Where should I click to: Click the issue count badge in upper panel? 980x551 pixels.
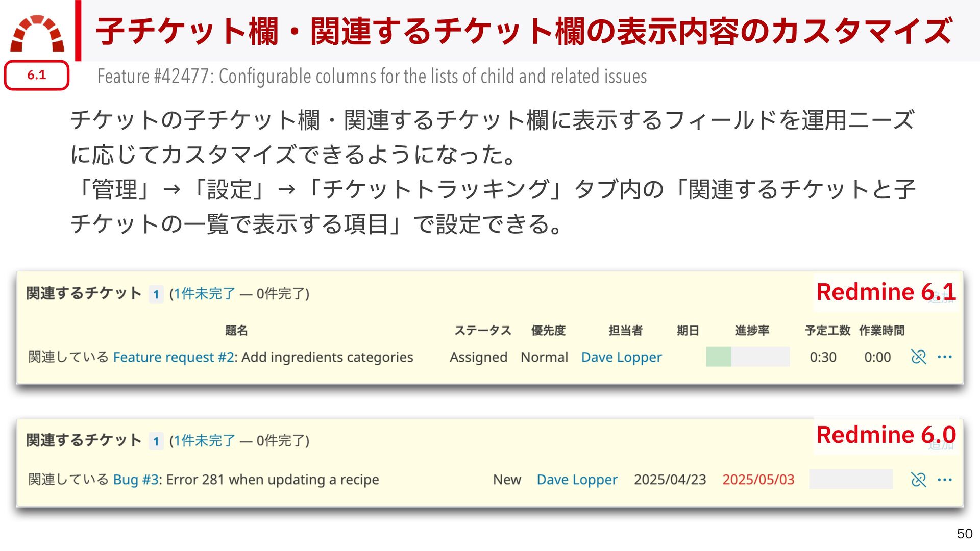point(156,294)
